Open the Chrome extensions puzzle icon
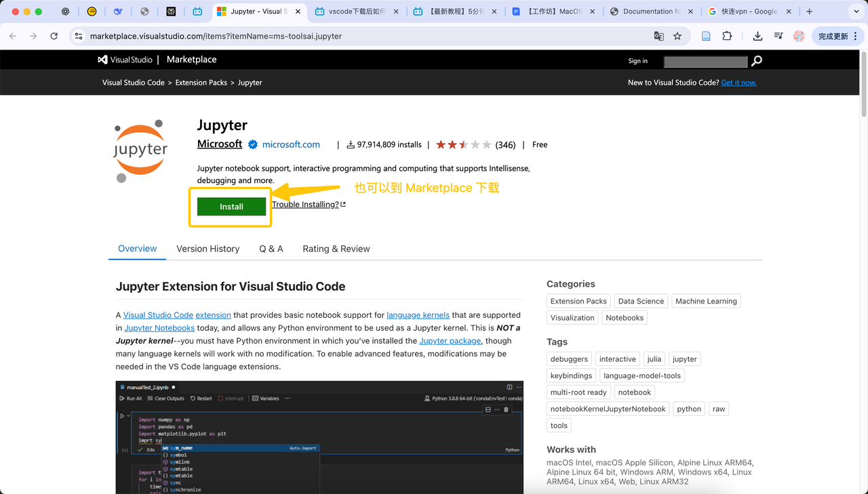 tap(727, 36)
